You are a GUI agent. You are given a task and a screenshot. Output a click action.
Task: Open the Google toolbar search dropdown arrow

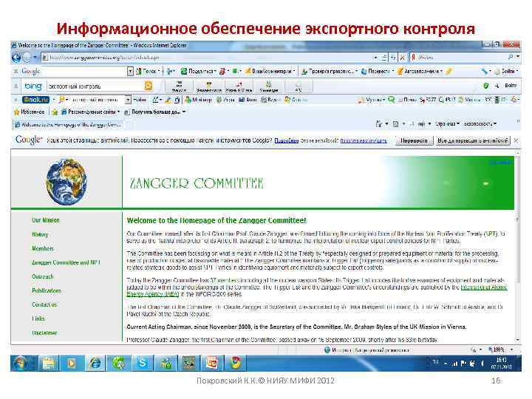(130, 71)
